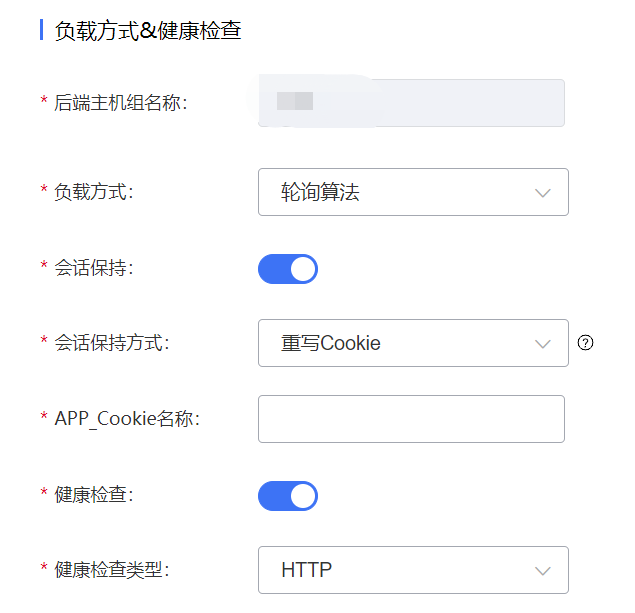This screenshot has height=613, width=635.
Task: Select the 负载方式 field label
Action: (94, 192)
